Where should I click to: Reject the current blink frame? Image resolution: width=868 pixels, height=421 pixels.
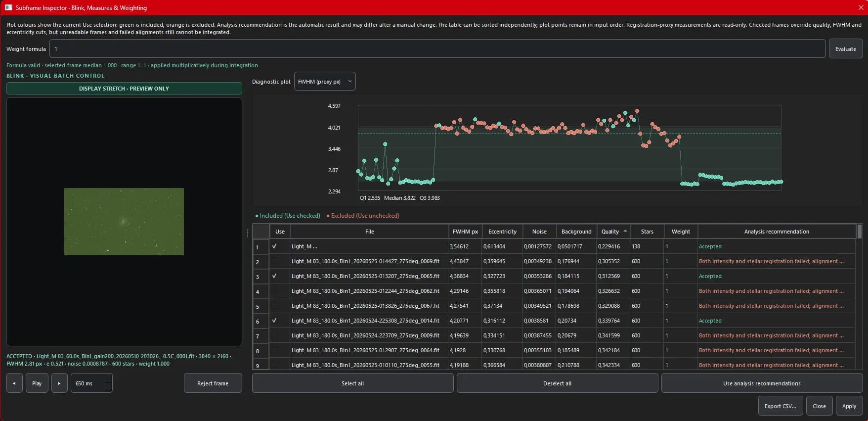[x=213, y=383]
